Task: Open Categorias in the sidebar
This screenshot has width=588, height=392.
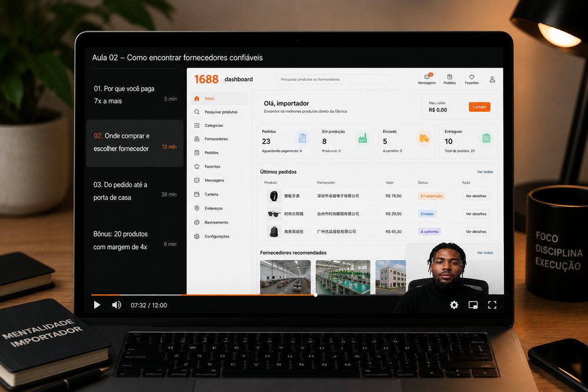Action: click(x=219, y=125)
